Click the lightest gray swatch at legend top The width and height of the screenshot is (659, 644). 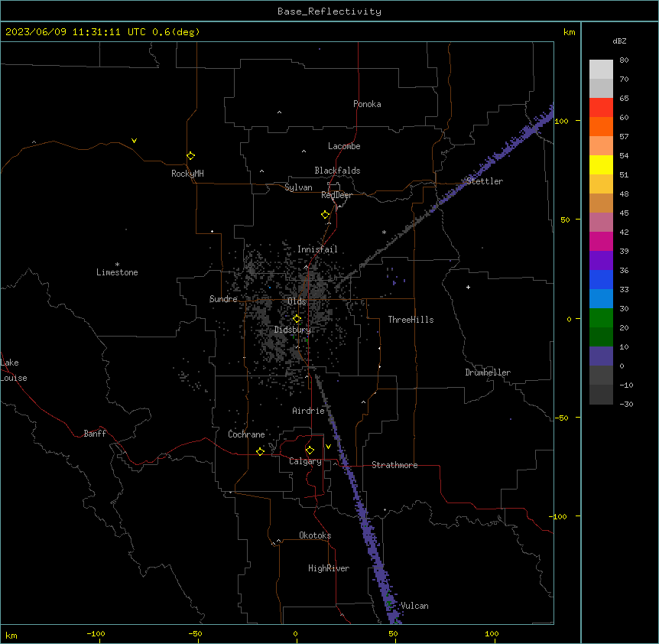point(601,69)
